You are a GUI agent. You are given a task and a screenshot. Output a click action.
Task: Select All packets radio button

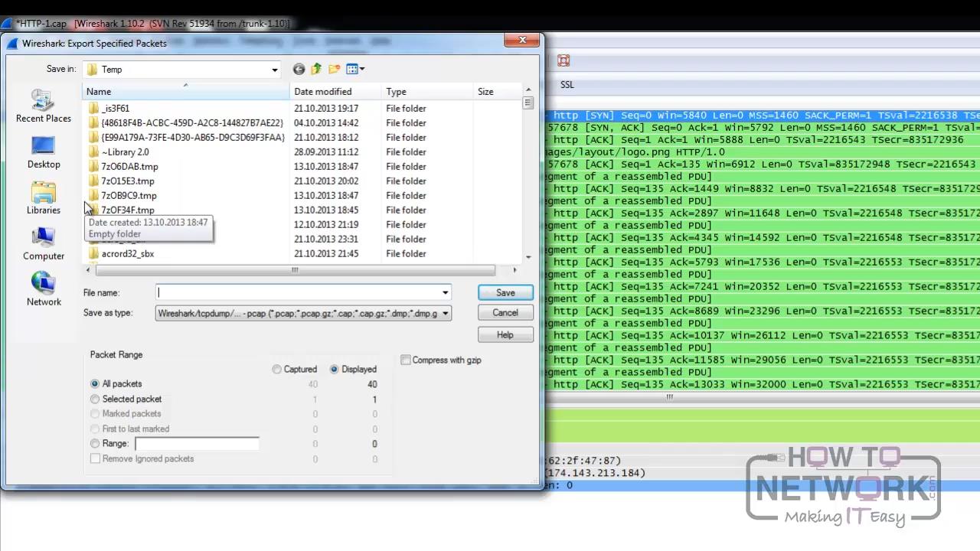(95, 384)
